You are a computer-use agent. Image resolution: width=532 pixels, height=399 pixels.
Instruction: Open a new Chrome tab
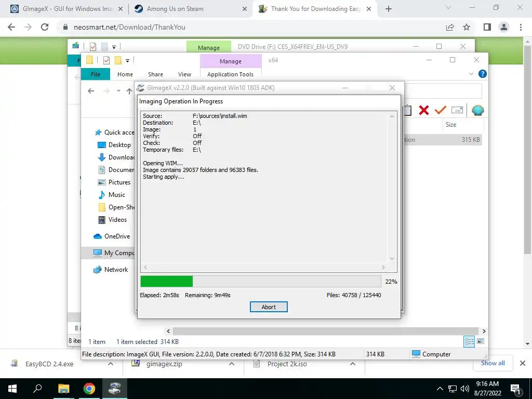pyautogui.click(x=389, y=9)
